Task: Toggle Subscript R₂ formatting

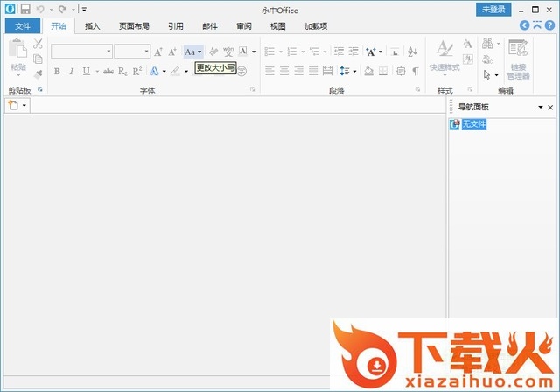Action: [x=122, y=72]
